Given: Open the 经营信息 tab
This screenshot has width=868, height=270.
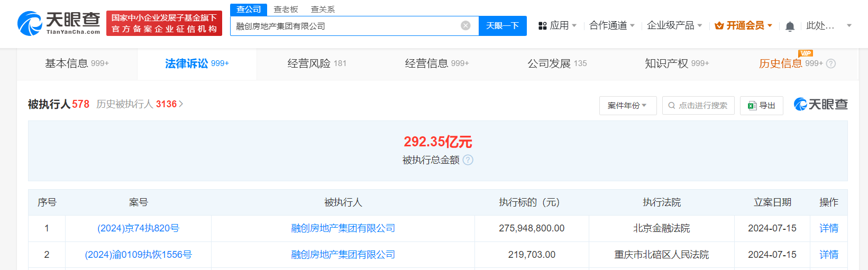Looking at the screenshot, I should click(437, 63).
